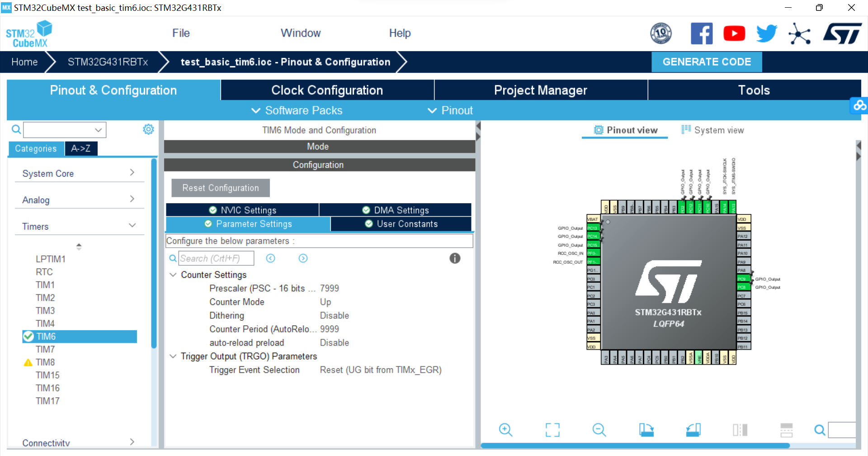The width and height of the screenshot is (868, 456).
Task: Click the TIM8 warning icon
Action: pos(28,362)
